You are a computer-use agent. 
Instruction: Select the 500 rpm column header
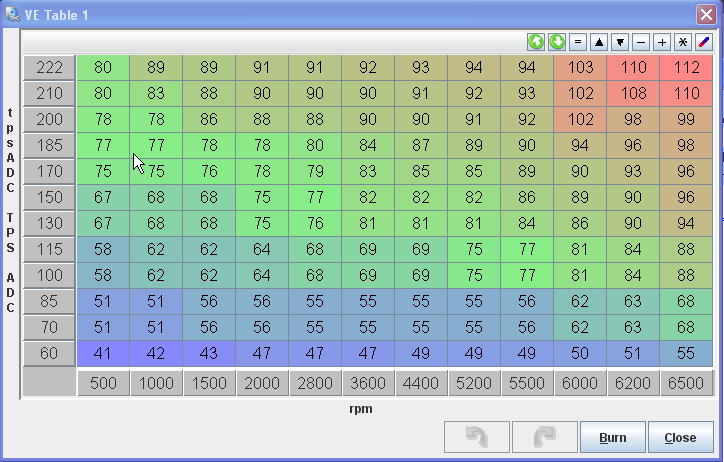pyautogui.click(x=103, y=383)
